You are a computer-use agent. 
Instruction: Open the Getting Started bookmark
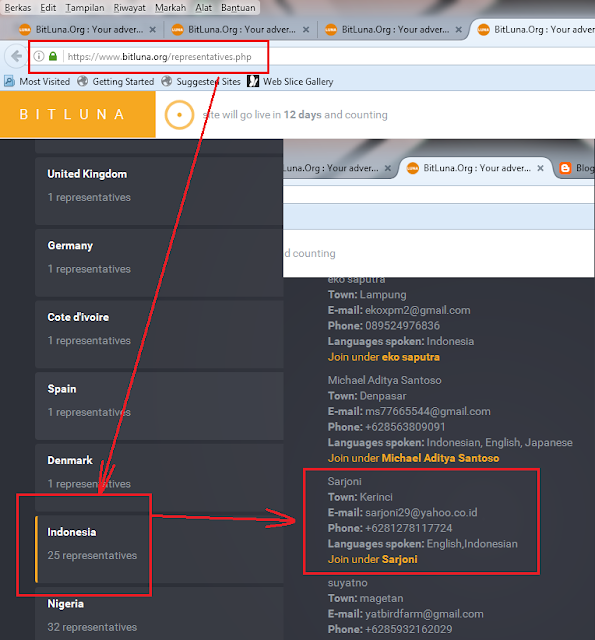coord(116,82)
